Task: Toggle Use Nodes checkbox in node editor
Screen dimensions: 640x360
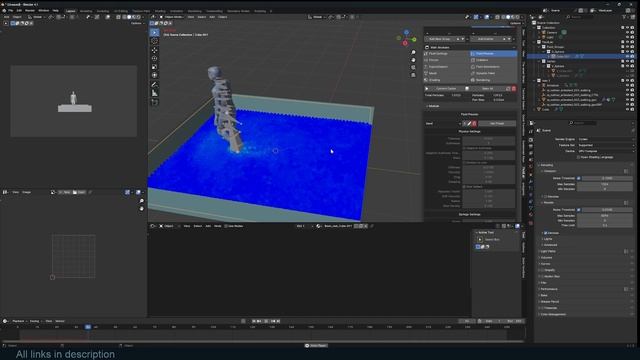Action: [x=226, y=226]
